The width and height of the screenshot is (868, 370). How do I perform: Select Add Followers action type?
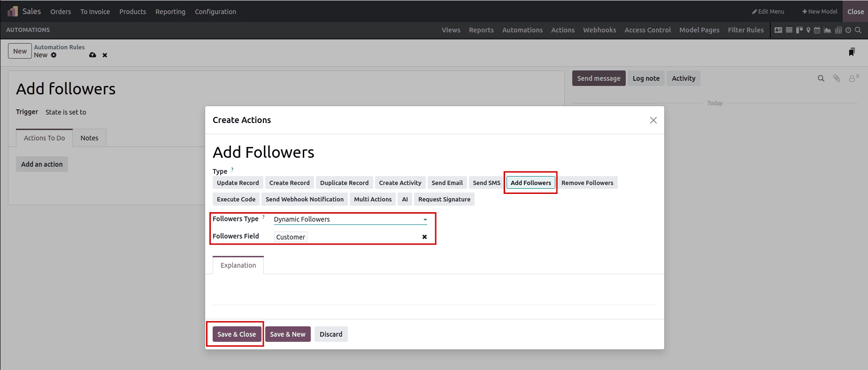click(531, 183)
